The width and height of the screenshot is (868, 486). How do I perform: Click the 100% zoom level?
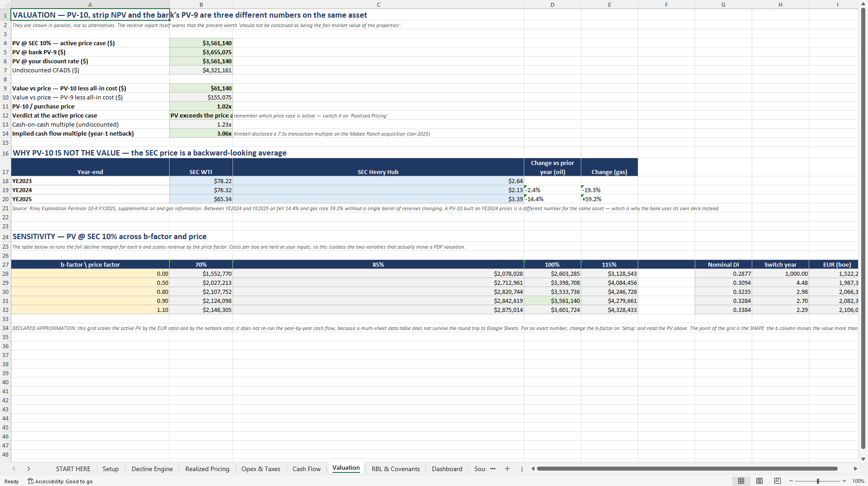(x=858, y=481)
